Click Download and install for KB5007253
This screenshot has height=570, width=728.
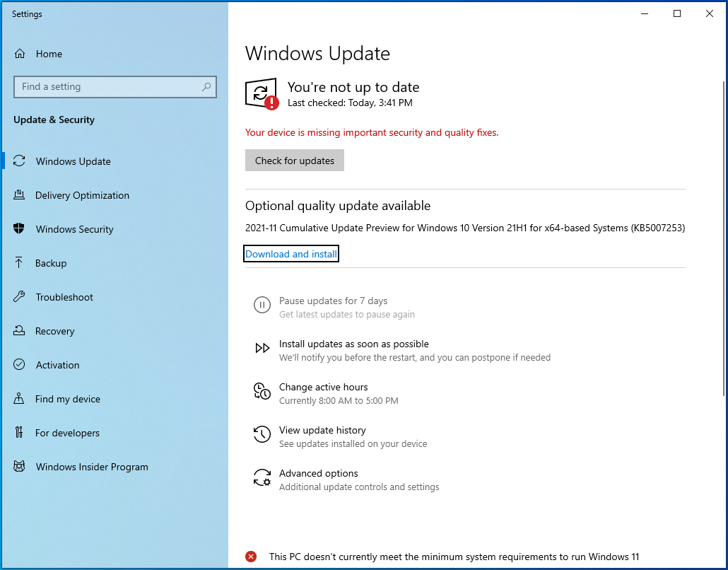pyautogui.click(x=290, y=253)
